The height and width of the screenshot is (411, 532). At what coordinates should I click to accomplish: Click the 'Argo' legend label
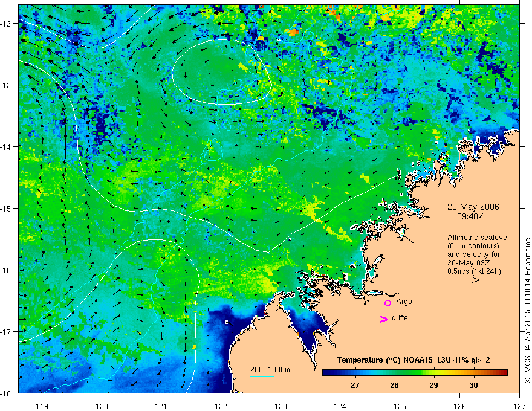404,302
